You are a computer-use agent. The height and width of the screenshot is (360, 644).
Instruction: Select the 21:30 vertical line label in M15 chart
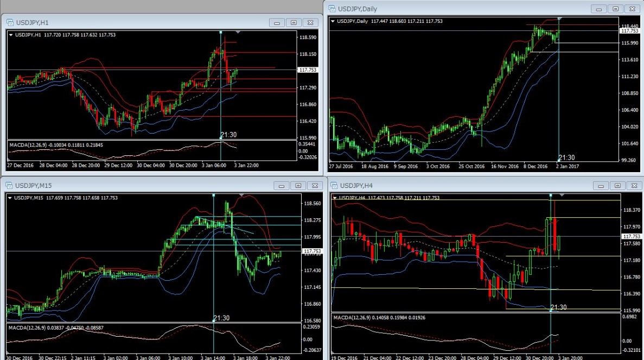coord(221,318)
